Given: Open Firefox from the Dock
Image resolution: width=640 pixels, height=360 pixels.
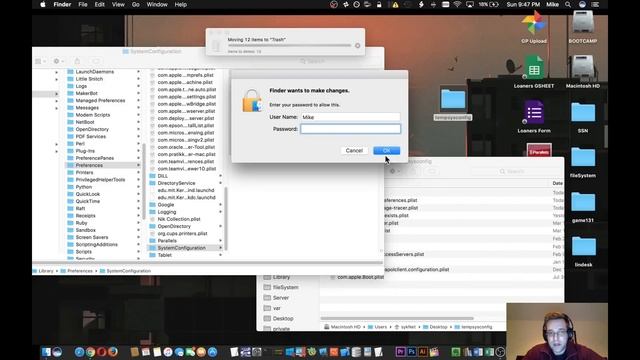Looking at the screenshot, I should 113,352.
